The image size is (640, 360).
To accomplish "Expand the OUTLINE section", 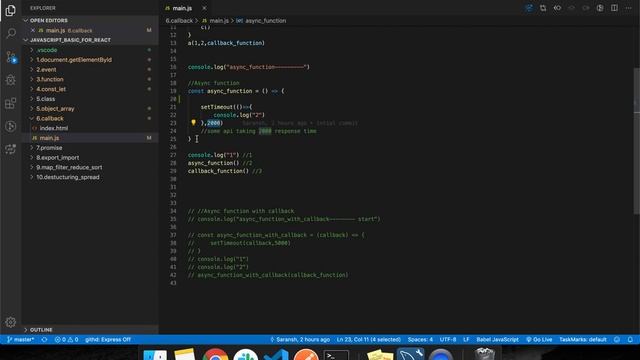I will pyautogui.click(x=41, y=329).
